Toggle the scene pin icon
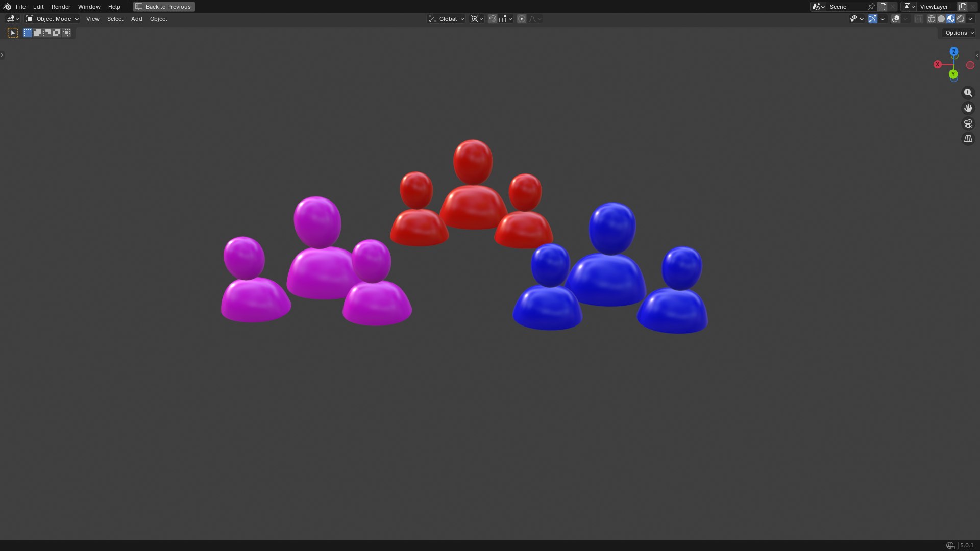The width and height of the screenshot is (980, 551). [x=871, y=7]
